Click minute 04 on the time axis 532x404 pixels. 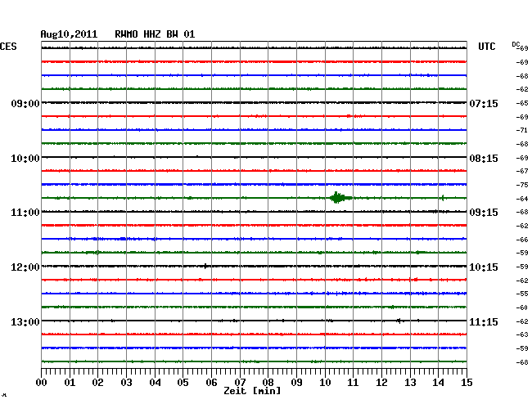(x=155, y=383)
